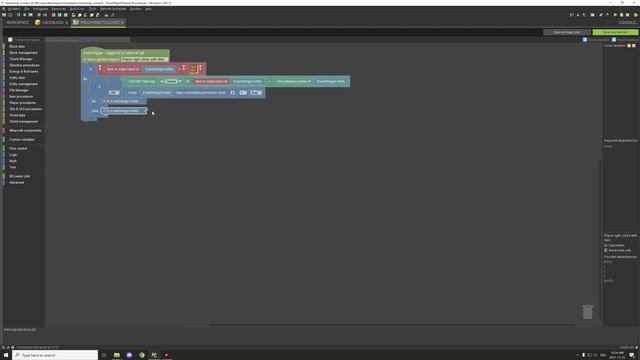Click the outer if block mutator gear
640x360 pixels.
coord(85,69)
